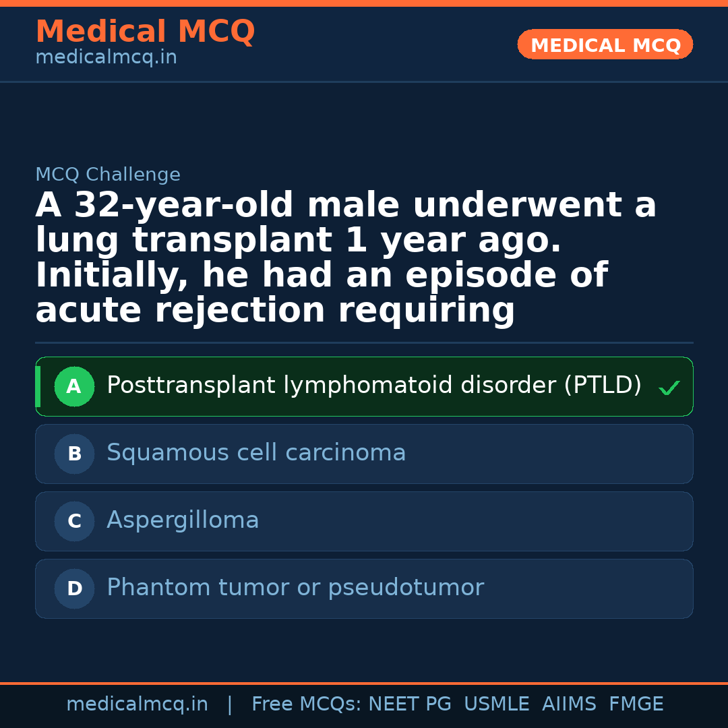
Task: Click the D option letter badge
Action: [74, 589]
